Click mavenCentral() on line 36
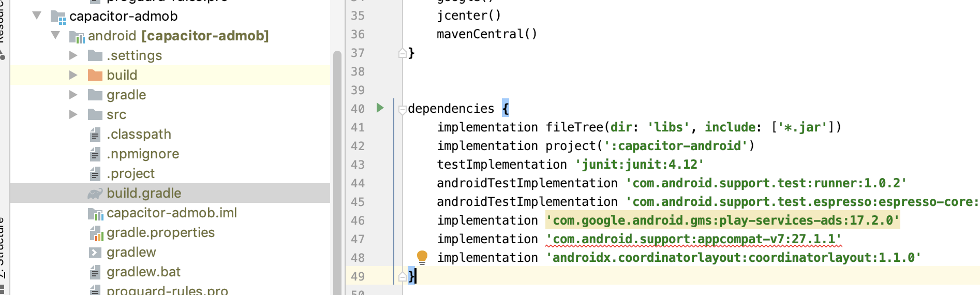The image size is (980, 295). click(487, 34)
